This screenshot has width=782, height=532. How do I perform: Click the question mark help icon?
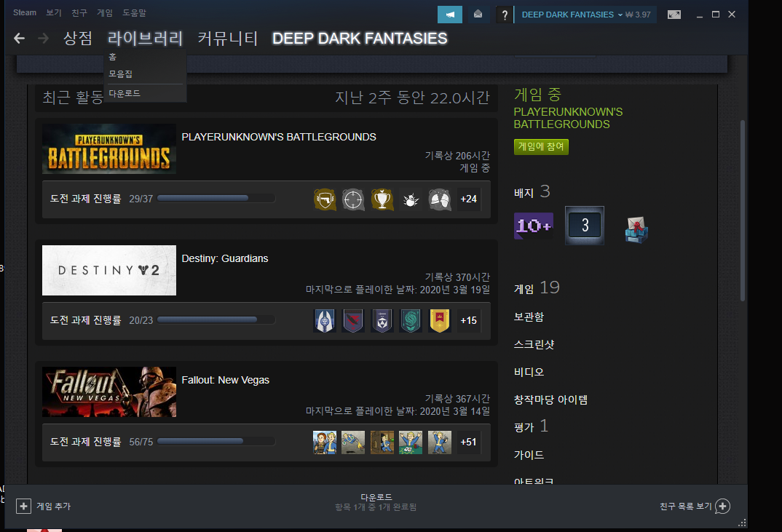click(x=505, y=15)
